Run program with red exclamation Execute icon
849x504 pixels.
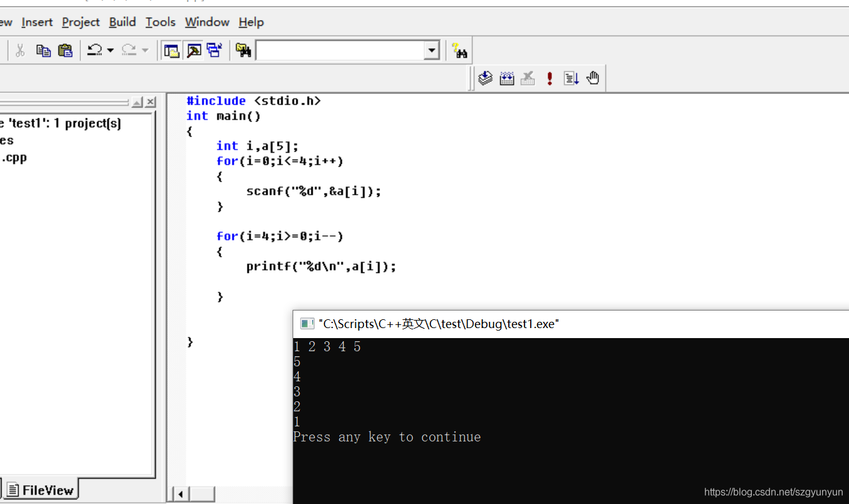550,78
